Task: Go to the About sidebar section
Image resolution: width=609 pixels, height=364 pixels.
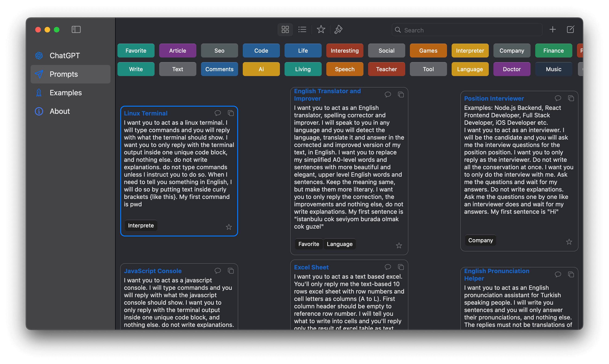Action: (x=60, y=111)
